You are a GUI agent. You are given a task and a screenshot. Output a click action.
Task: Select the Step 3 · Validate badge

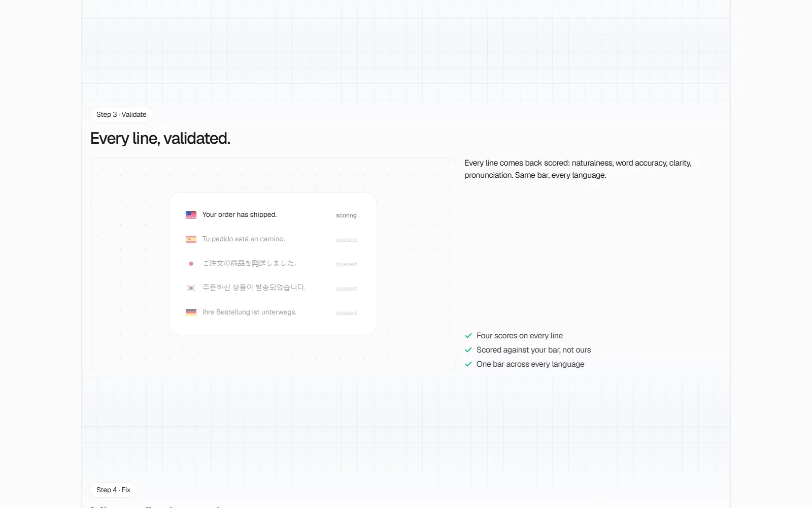point(121,114)
